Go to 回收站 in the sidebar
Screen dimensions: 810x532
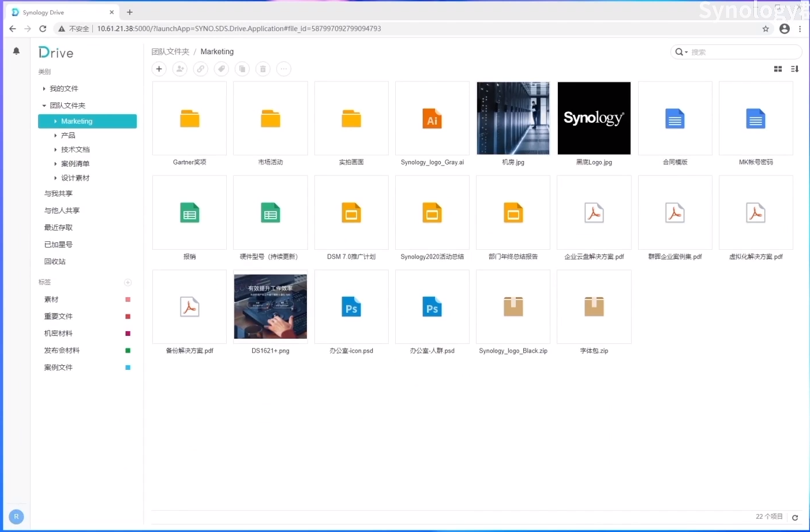[x=55, y=261]
